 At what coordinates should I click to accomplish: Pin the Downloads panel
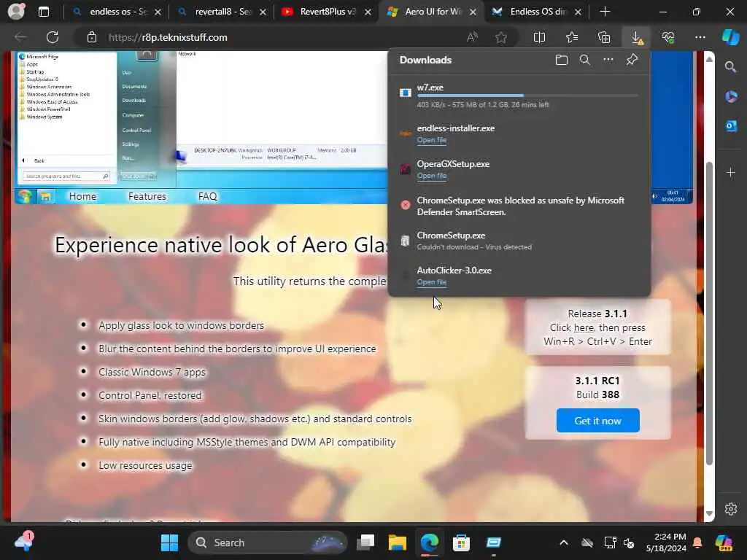point(632,60)
